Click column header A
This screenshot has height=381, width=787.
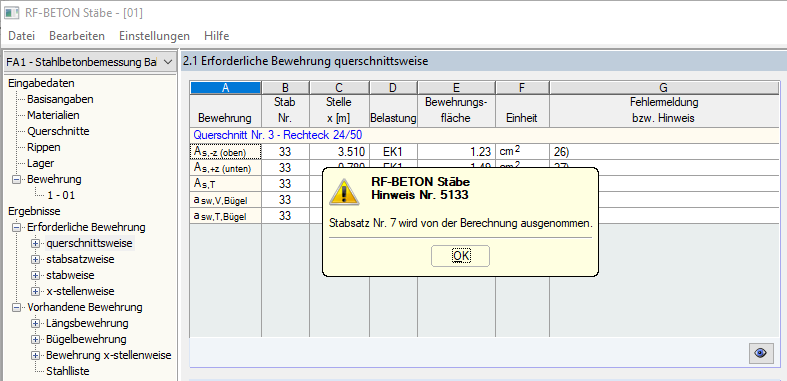[x=225, y=88]
